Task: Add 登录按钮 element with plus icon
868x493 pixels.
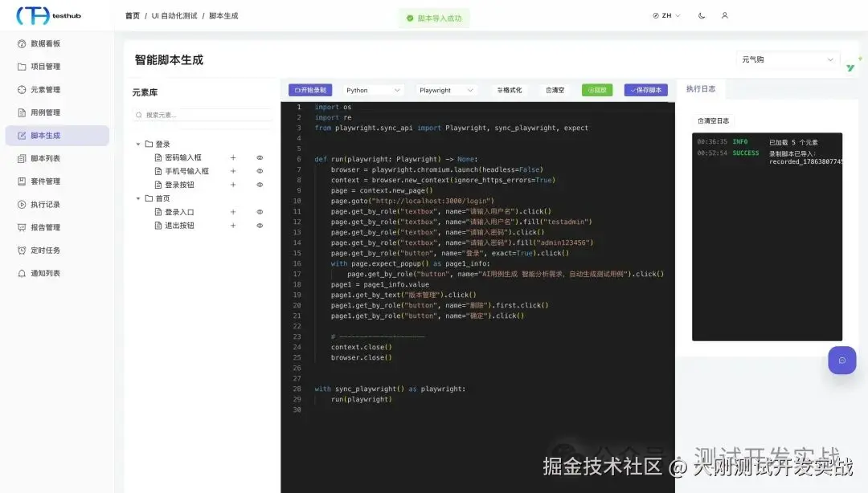Action: pos(233,185)
